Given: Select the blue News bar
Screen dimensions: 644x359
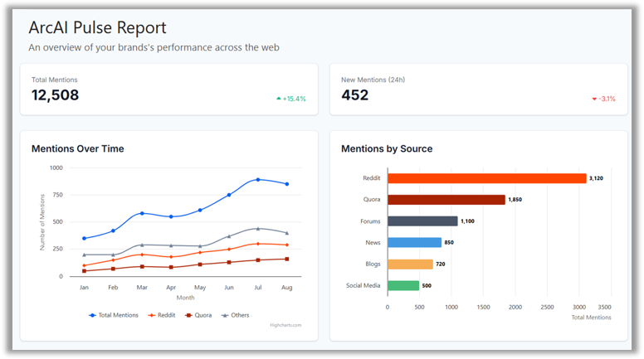Looking at the screenshot, I should point(414,243).
